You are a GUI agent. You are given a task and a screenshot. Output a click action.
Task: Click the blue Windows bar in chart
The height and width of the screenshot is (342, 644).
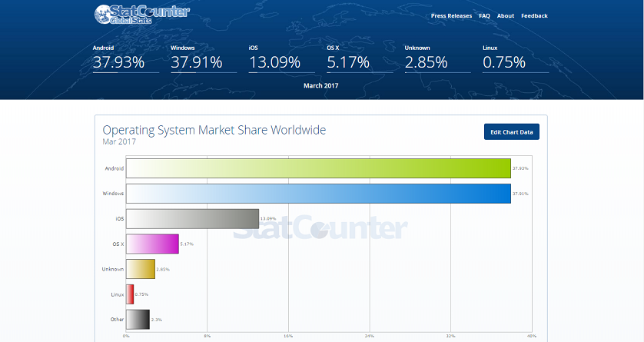point(318,194)
